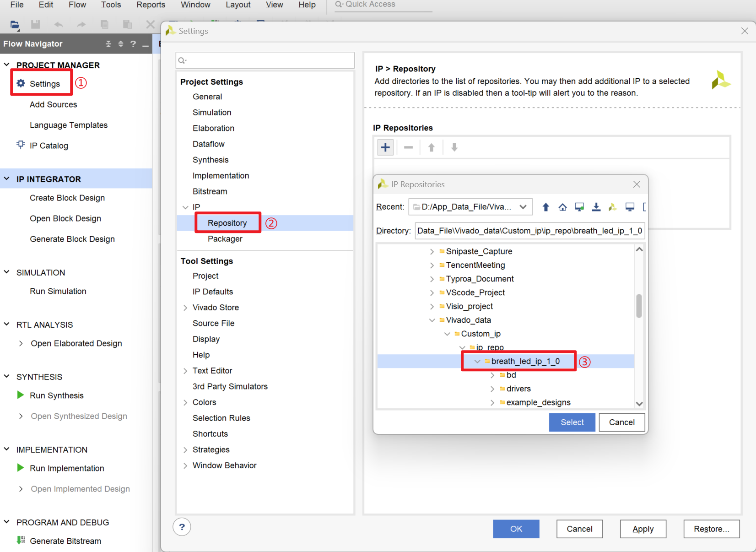Open the Flow menu
This screenshot has height=552, width=756.
(x=77, y=5)
